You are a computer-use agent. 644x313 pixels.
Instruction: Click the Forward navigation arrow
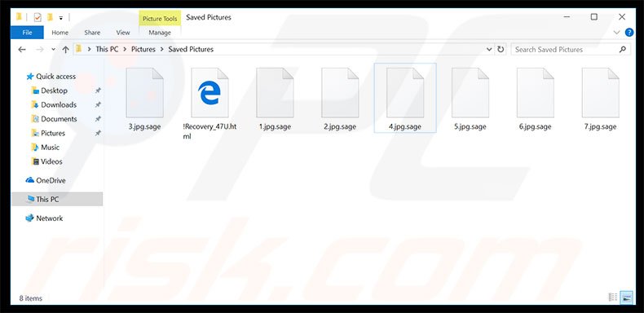39,49
